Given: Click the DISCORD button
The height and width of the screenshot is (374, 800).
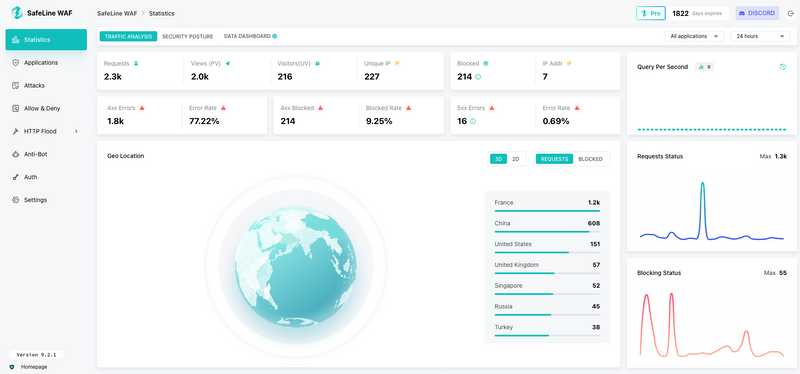Looking at the screenshot, I should [757, 13].
